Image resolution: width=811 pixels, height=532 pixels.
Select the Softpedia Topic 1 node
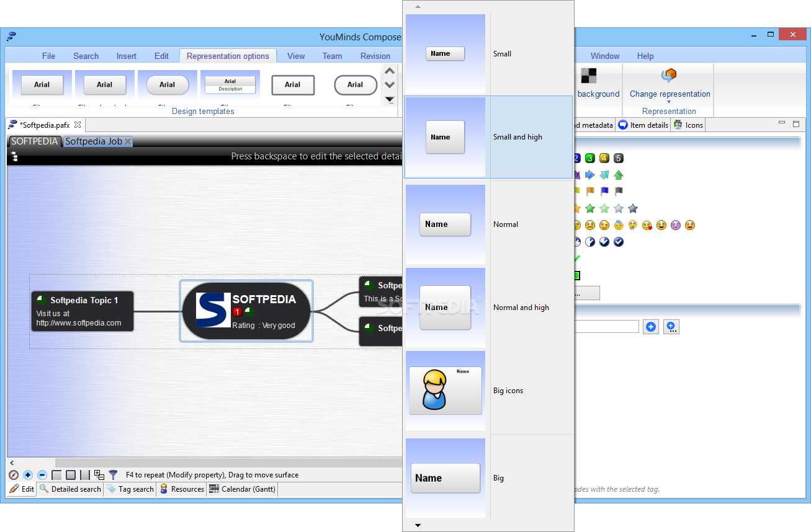click(83, 311)
